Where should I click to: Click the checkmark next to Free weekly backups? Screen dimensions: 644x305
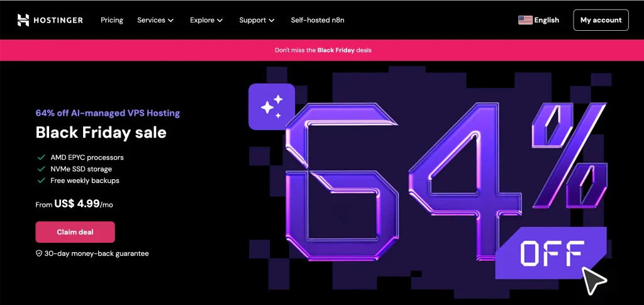(x=41, y=180)
